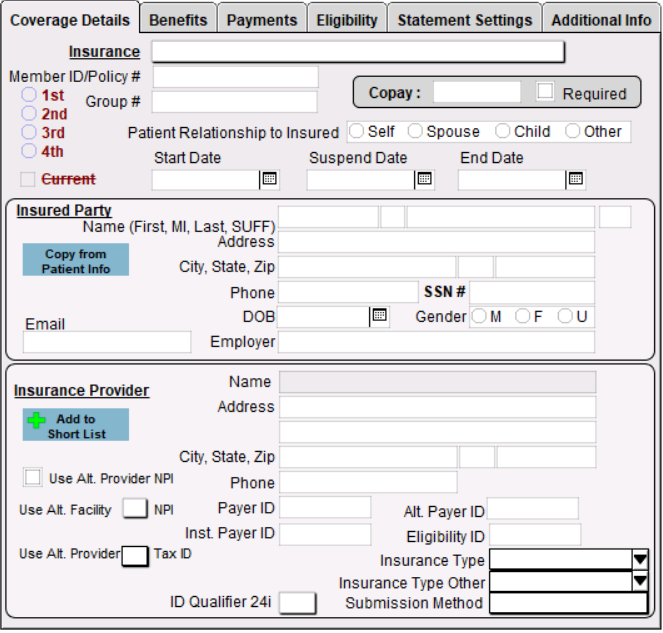Screen dimensions: 663x633
Task: Click the Payer ID input field
Action: [x=325, y=508]
